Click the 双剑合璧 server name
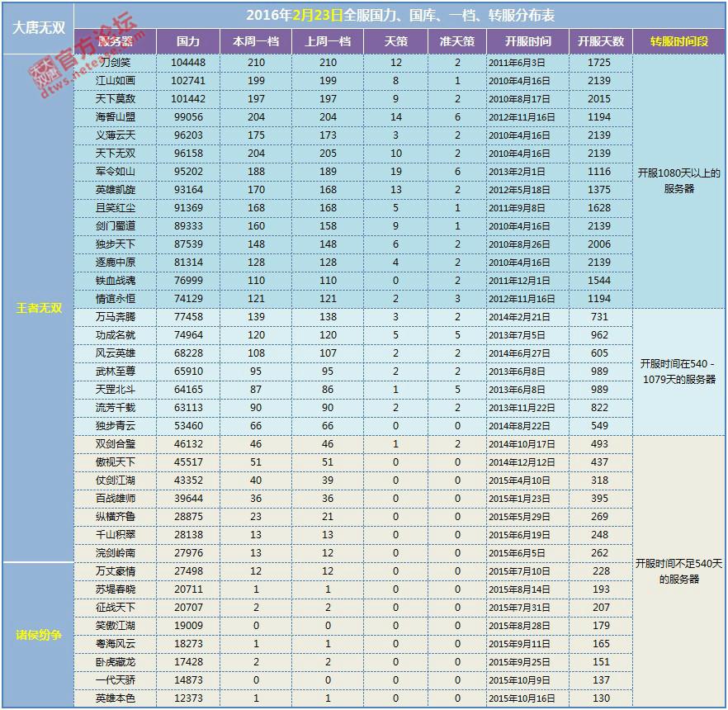Image resolution: width=728 pixels, height=710 pixels. [116, 444]
